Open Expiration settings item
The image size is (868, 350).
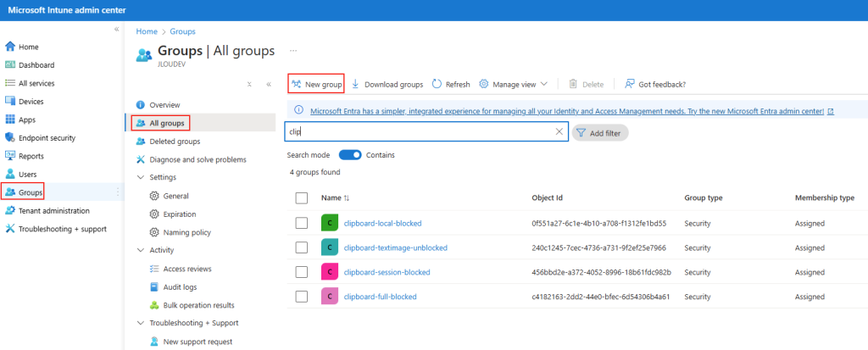coord(180,214)
